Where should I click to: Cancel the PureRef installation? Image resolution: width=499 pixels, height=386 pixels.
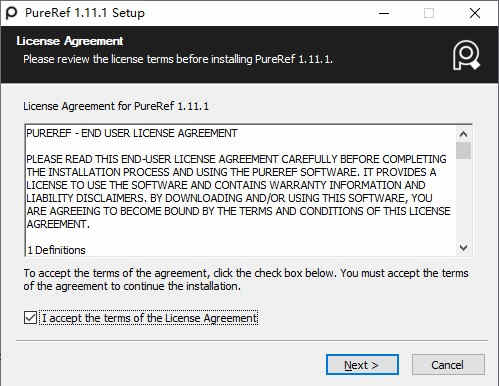[448, 365]
